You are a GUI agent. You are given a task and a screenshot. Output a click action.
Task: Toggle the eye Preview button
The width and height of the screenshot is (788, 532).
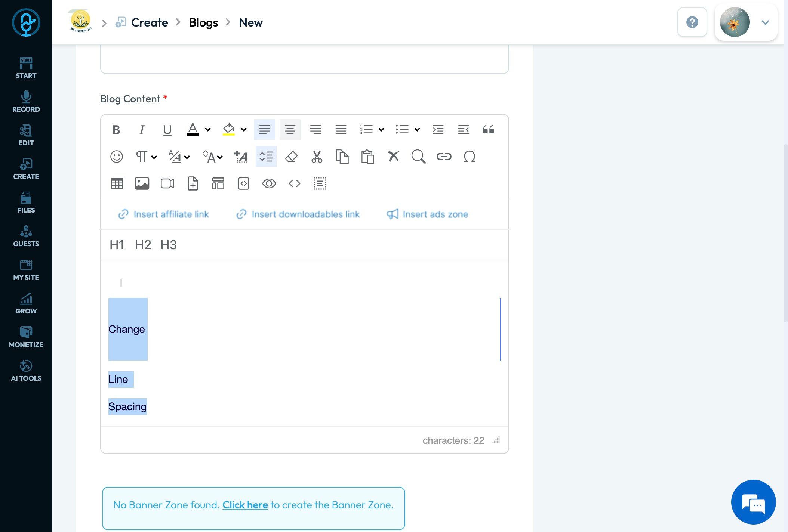pos(269,183)
